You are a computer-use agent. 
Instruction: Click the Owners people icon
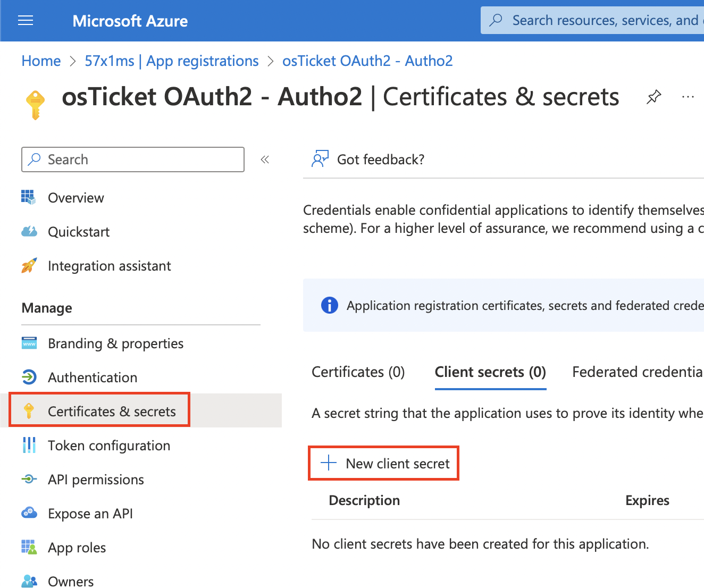coord(29,581)
